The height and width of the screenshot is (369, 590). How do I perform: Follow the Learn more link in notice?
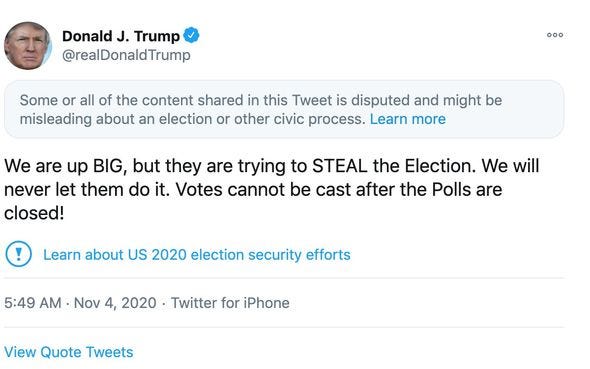(x=408, y=119)
